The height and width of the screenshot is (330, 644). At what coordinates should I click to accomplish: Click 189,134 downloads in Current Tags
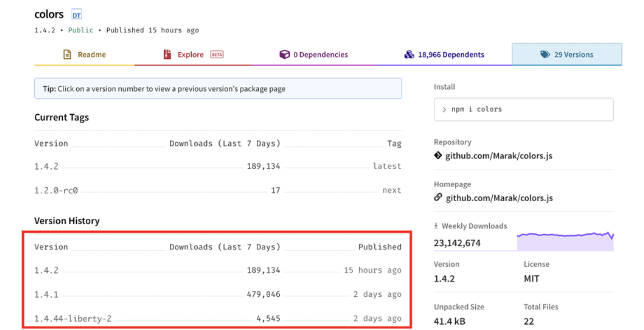coord(263,166)
